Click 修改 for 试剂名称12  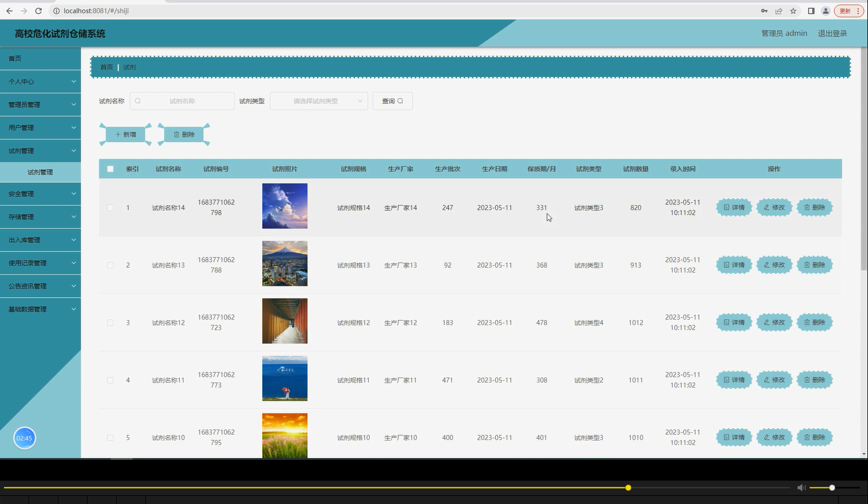tap(774, 322)
